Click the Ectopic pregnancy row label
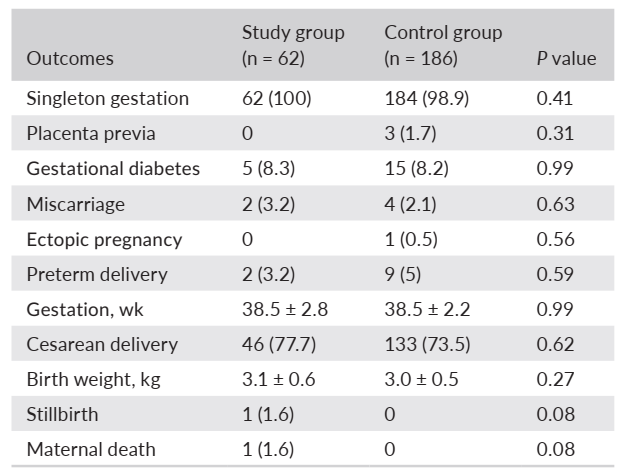630x476 pixels. 104,239
